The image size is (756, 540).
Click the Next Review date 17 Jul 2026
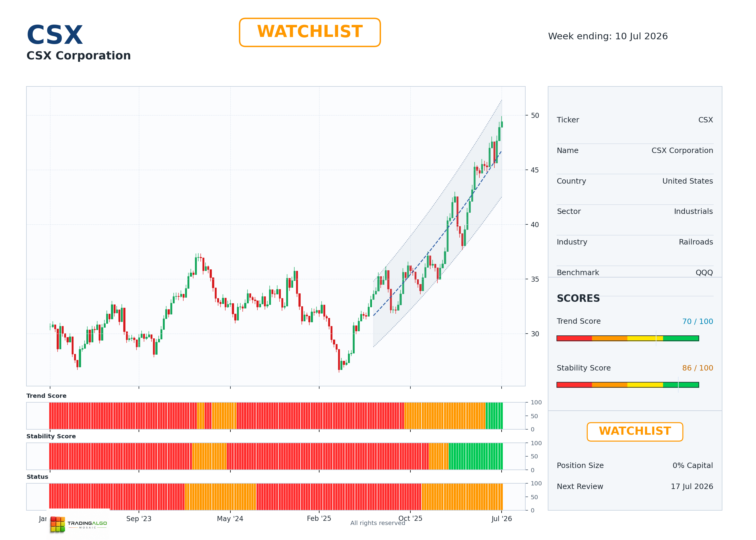click(x=692, y=487)
